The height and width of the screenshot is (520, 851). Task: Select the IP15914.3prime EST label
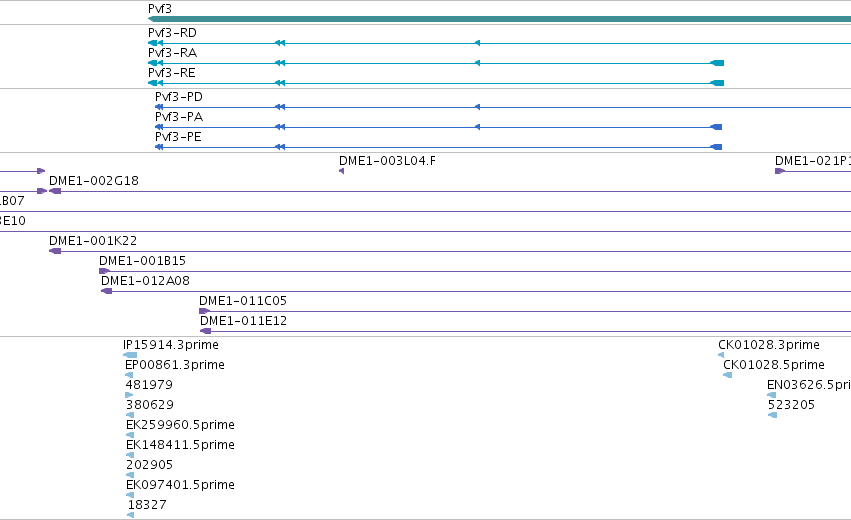click(x=171, y=345)
